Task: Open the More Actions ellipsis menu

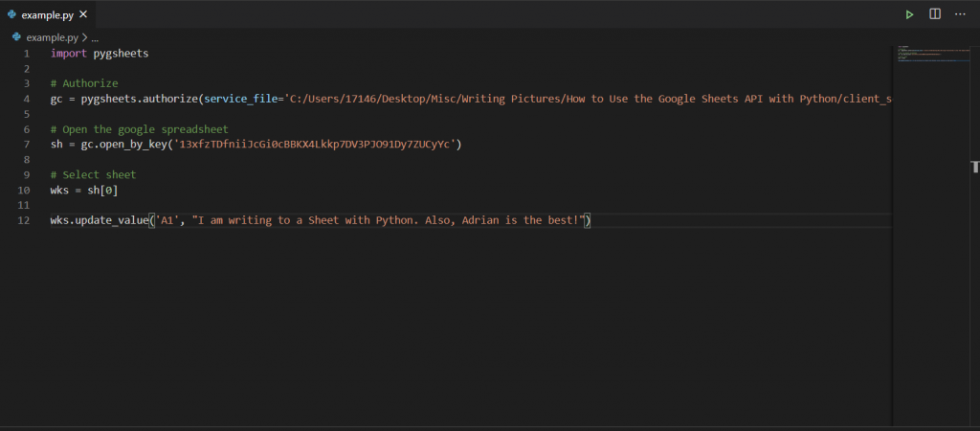Action: [960, 13]
